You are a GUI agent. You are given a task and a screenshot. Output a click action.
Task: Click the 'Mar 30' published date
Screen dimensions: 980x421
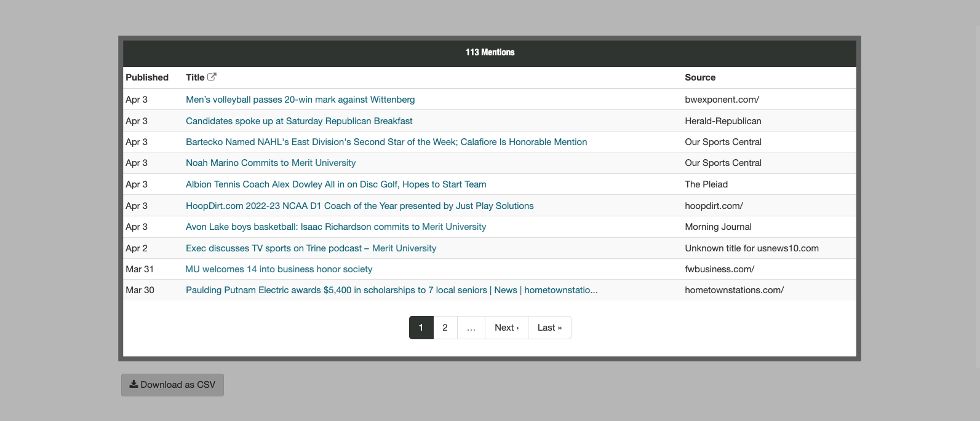click(x=140, y=290)
